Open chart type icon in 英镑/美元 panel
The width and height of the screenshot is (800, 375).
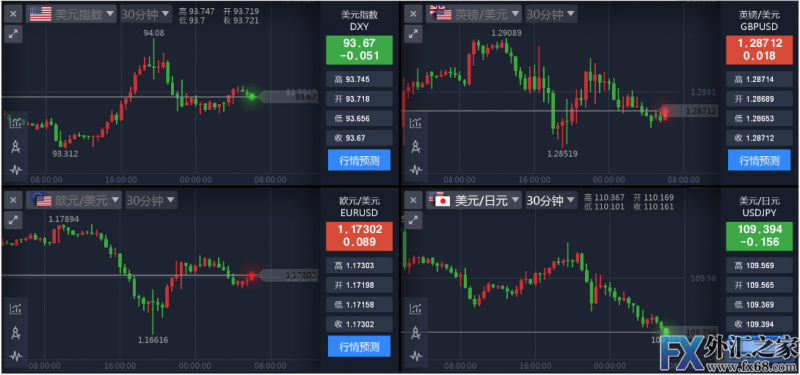tap(416, 122)
